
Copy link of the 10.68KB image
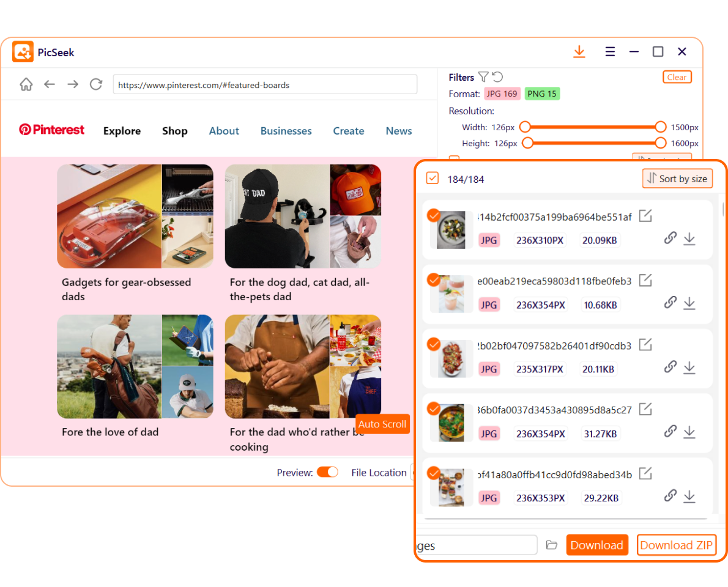pos(670,303)
